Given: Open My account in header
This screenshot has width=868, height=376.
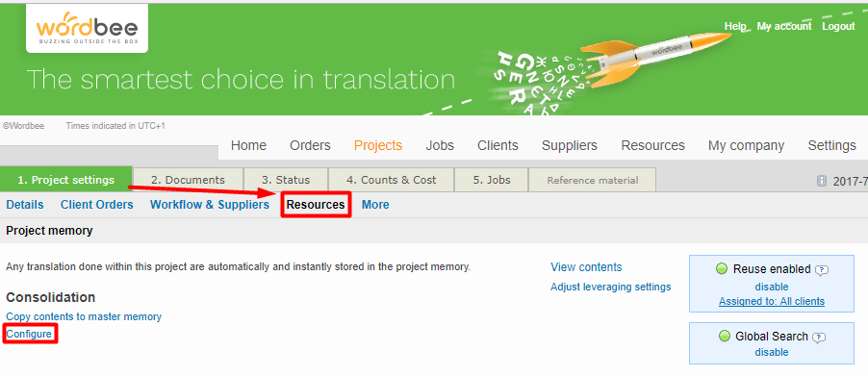Looking at the screenshot, I should tap(784, 26).
